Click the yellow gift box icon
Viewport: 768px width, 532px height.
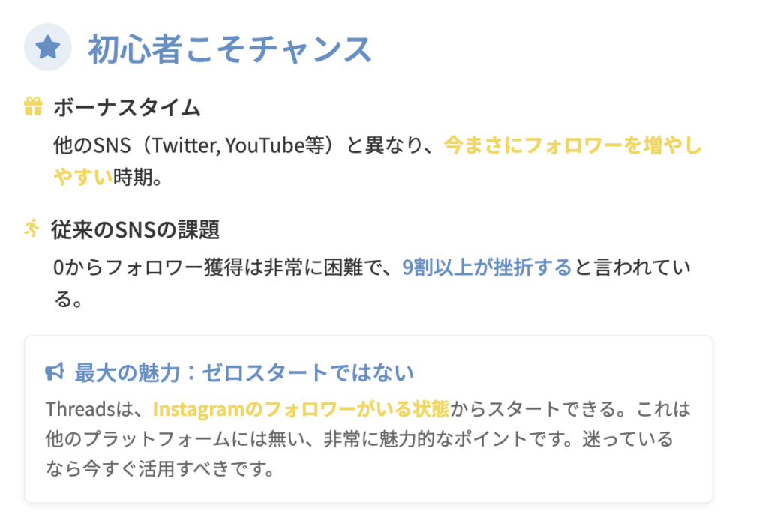coord(33,107)
